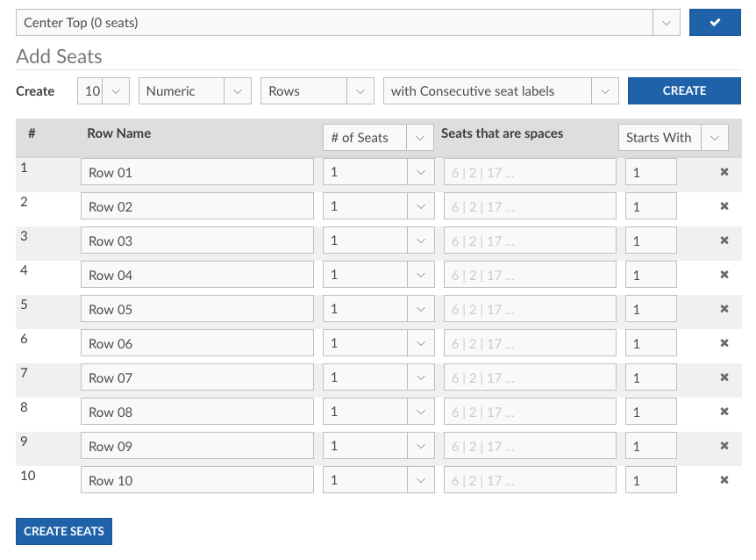
Task: Open the Rows type dropdown
Action: point(317,91)
